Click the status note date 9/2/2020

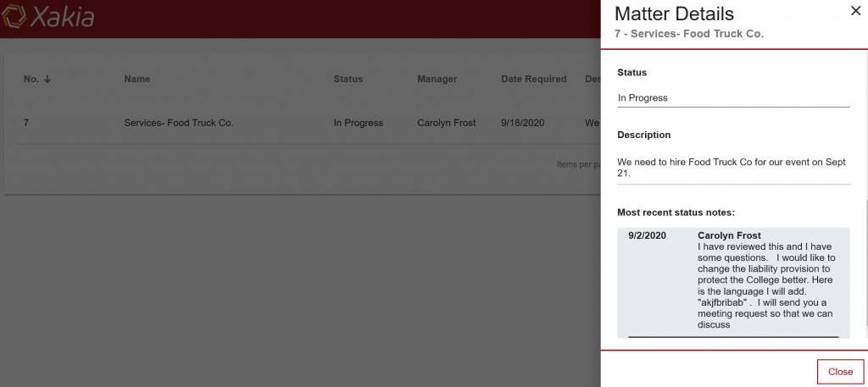647,235
